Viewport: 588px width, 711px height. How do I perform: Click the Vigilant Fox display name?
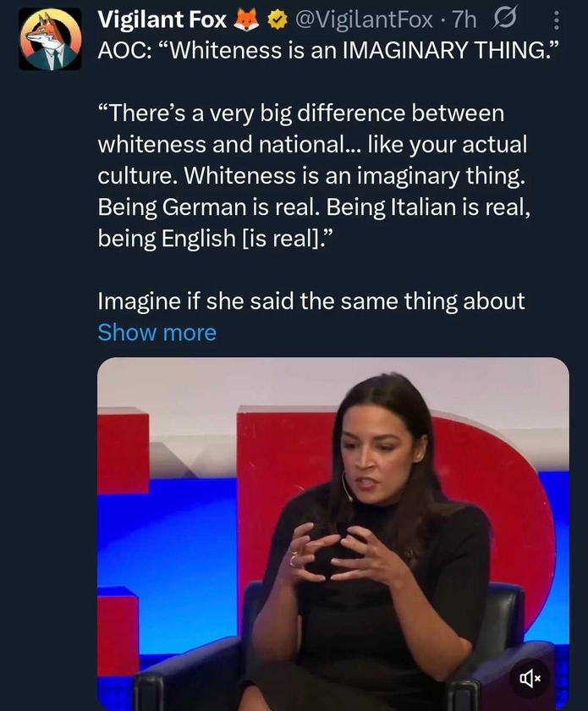pyautogui.click(x=162, y=19)
